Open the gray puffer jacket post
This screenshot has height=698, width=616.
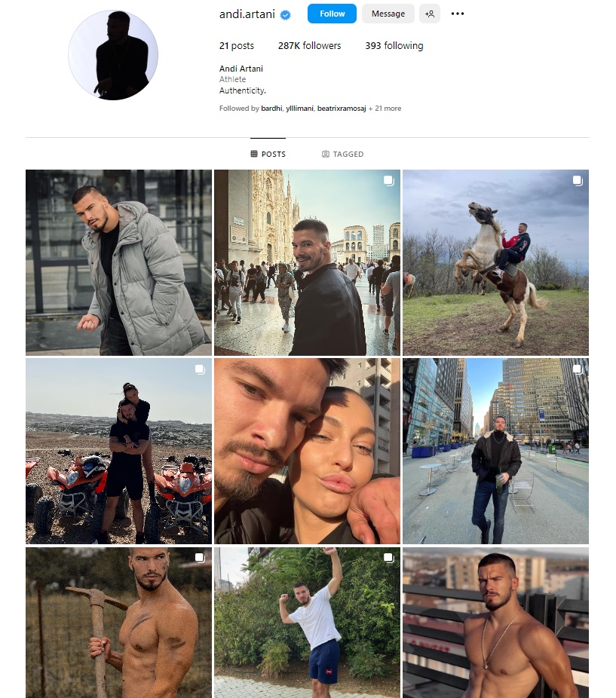click(118, 262)
